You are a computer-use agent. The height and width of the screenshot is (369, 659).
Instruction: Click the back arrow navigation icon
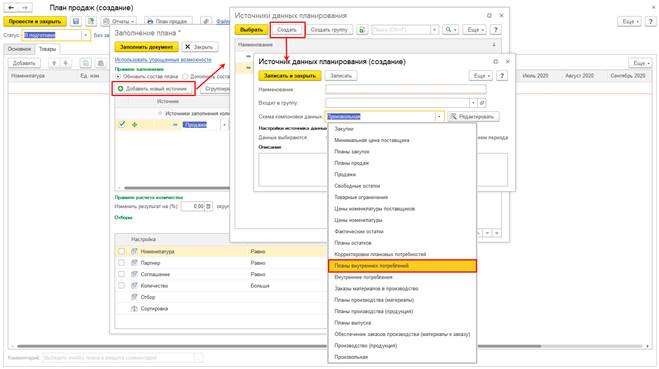11,8
